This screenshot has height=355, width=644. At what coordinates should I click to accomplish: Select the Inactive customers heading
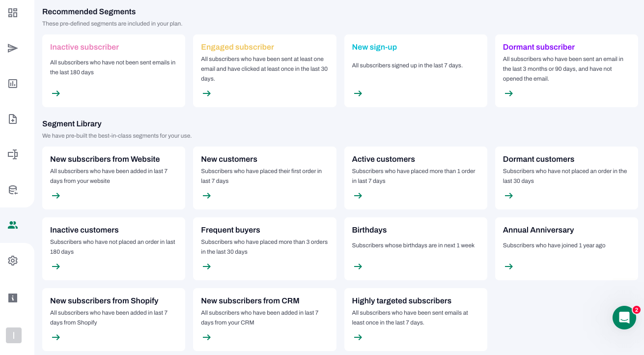pyautogui.click(x=84, y=230)
